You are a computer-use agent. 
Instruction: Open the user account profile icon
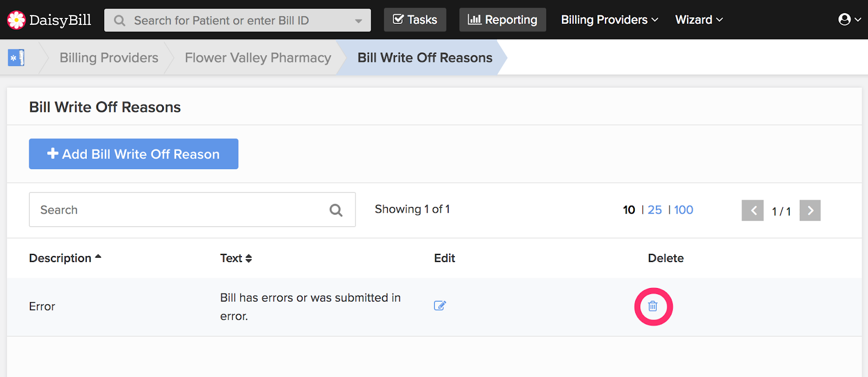tap(845, 20)
